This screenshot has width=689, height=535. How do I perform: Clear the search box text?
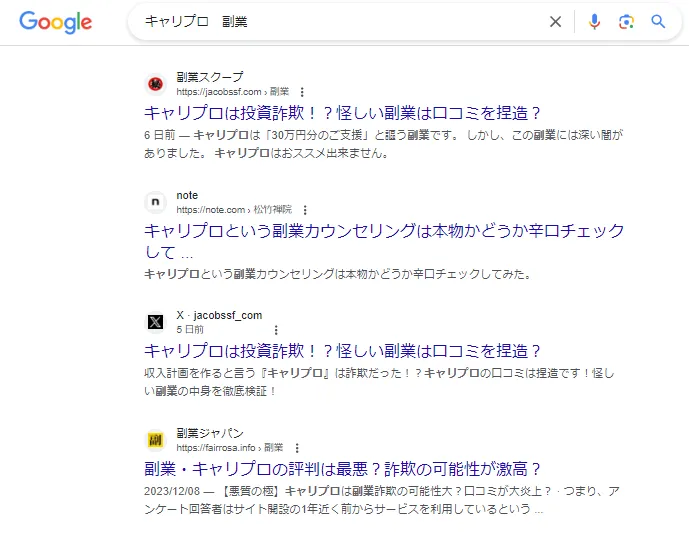coord(556,22)
